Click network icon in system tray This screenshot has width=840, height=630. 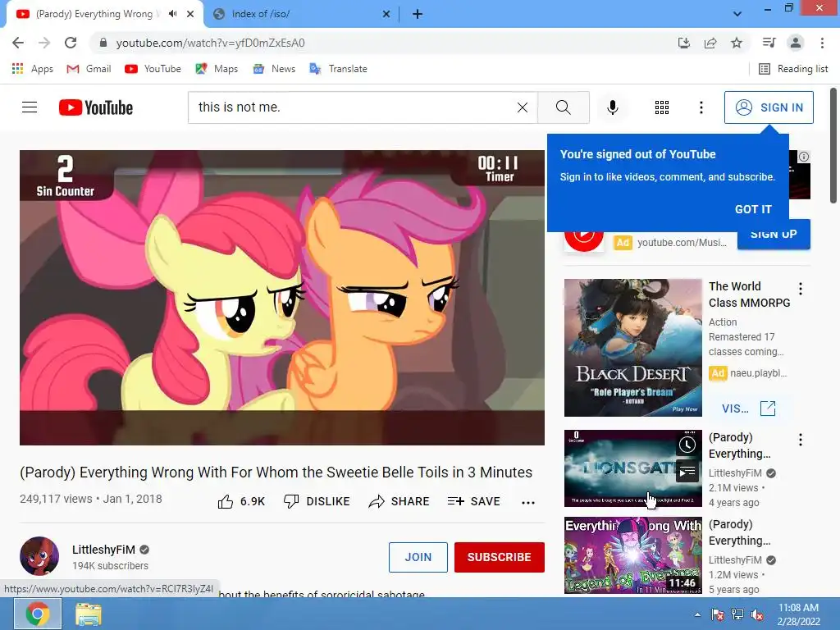(x=737, y=615)
